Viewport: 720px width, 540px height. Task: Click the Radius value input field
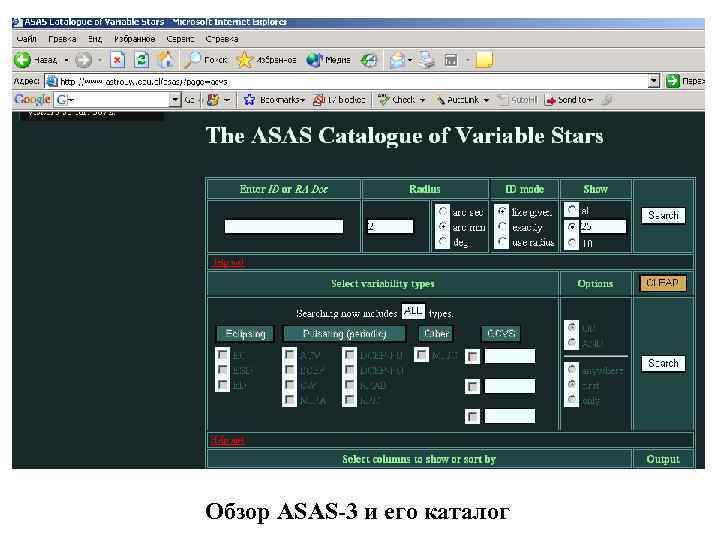[390, 226]
